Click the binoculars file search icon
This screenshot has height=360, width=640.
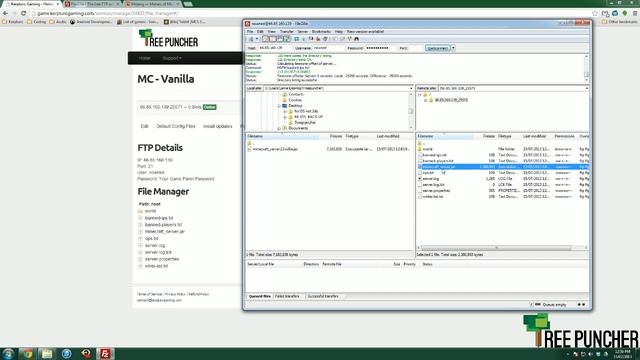pos(357,39)
